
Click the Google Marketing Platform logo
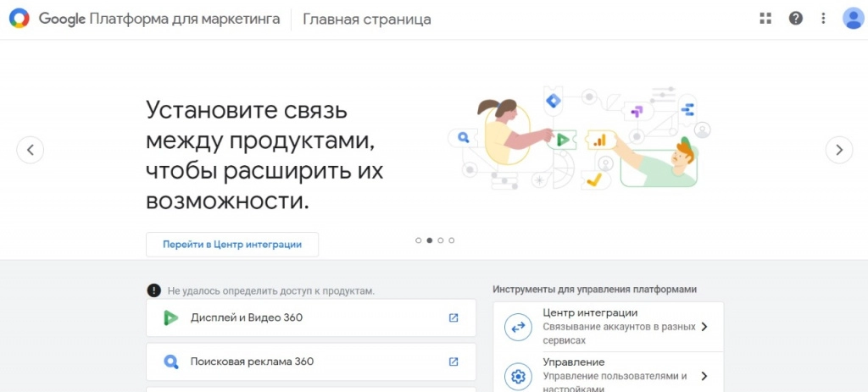[x=19, y=19]
